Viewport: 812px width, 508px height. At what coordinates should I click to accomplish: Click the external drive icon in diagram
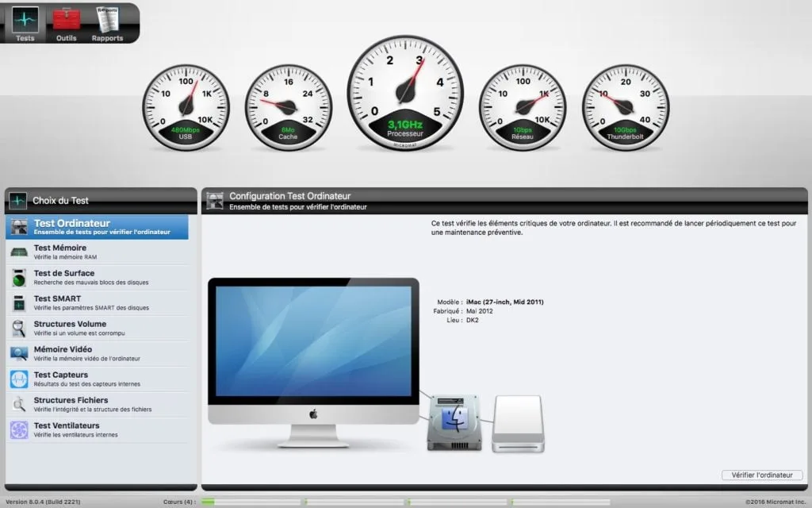[x=518, y=425]
